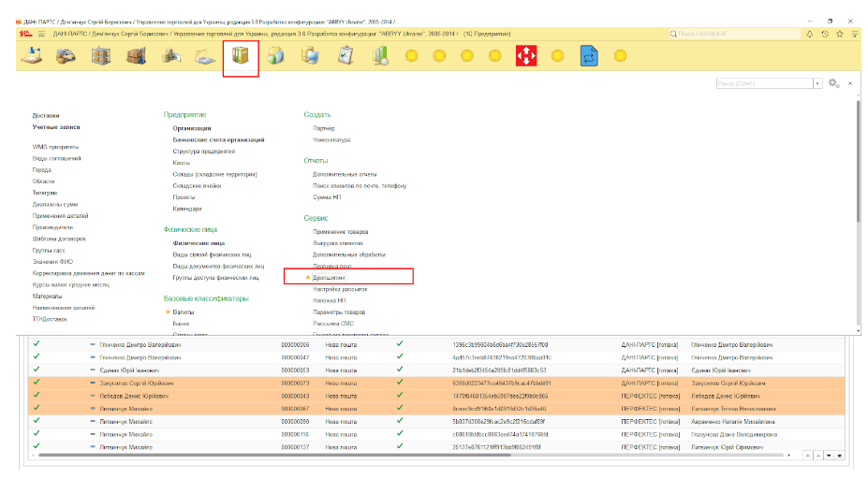The image size is (868, 478).
Task: Select the Дропшипінг service menu item
Action: click(330, 278)
